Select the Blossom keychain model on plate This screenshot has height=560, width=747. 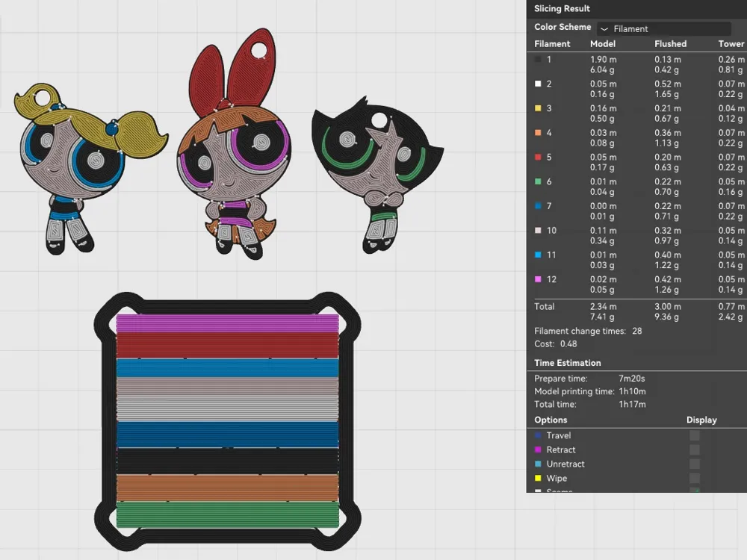pos(233,146)
